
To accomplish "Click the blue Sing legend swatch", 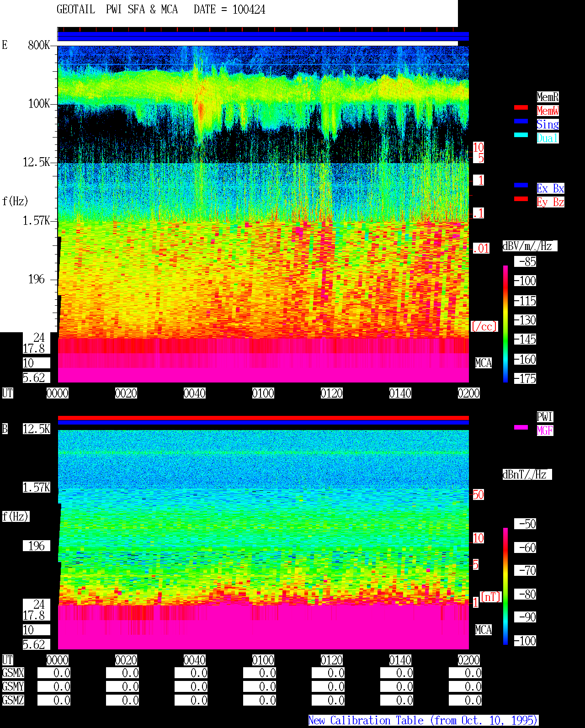I will tap(521, 121).
